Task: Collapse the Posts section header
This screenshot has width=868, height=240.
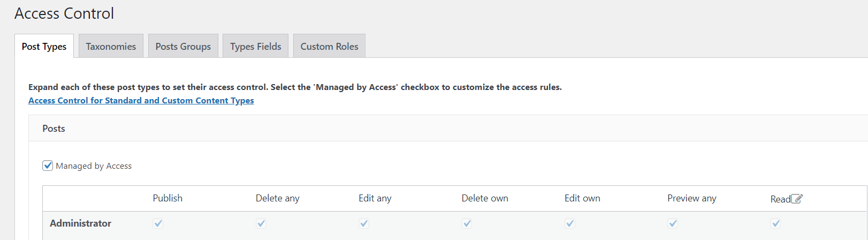Action: [54, 129]
